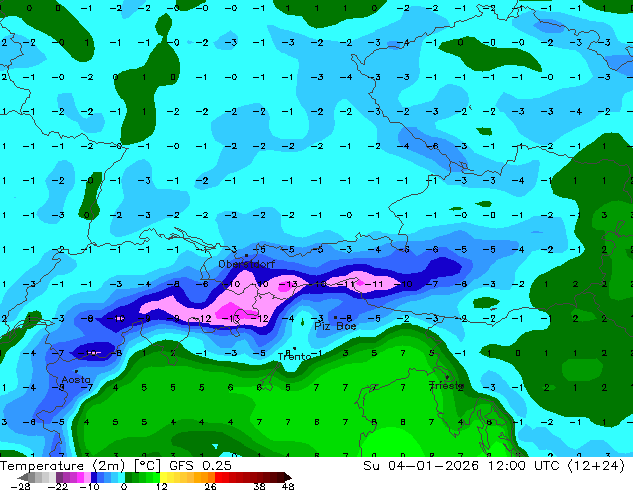Select the dark green swatch right of 0
This screenshot has height=490, width=634.
coord(129,477)
